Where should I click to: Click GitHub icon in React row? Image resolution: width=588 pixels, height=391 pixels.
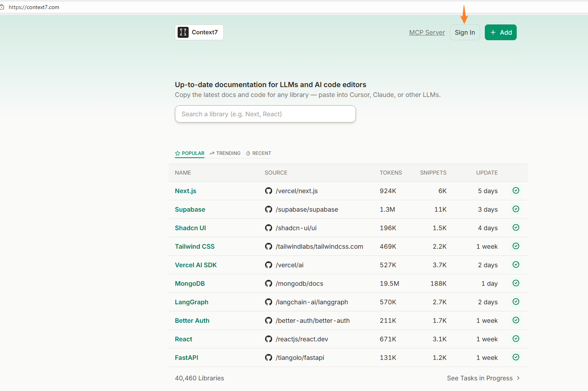(269, 339)
